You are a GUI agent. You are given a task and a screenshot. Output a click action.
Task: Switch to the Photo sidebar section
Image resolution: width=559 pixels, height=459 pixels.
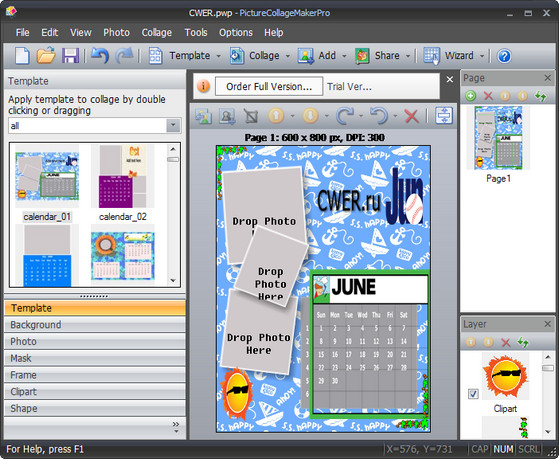[x=95, y=341]
